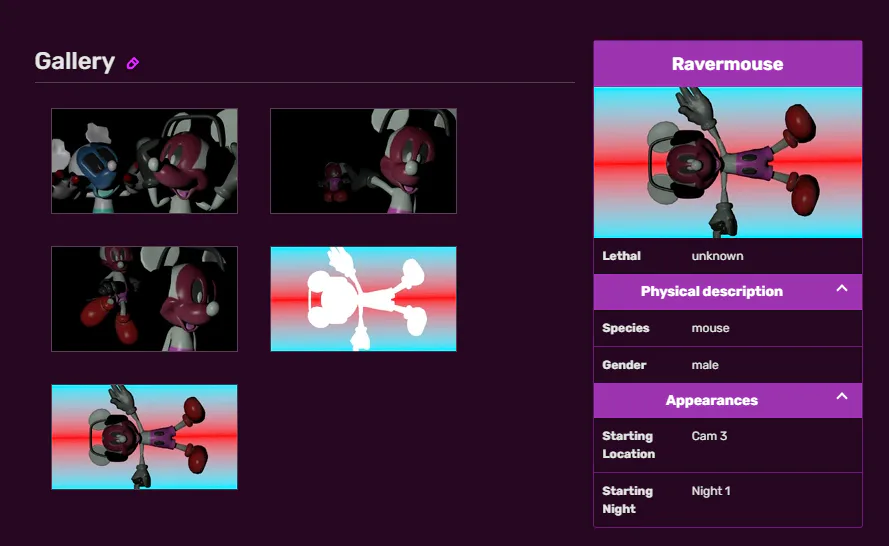This screenshot has width=889, height=546.
Task: Open the white silhouette gallery image
Action: coord(363,299)
